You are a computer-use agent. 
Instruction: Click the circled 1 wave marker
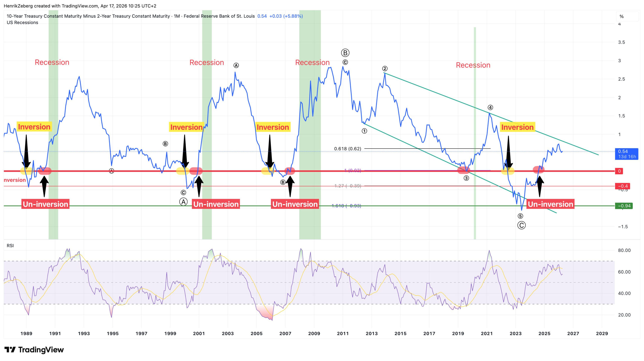pyautogui.click(x=364, y=131)
